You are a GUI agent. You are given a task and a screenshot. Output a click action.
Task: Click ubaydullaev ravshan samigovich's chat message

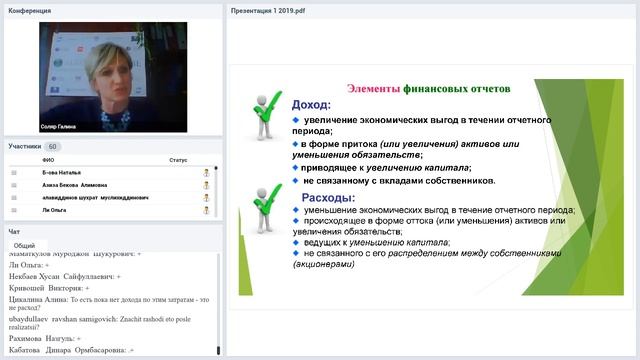point(100,323)
